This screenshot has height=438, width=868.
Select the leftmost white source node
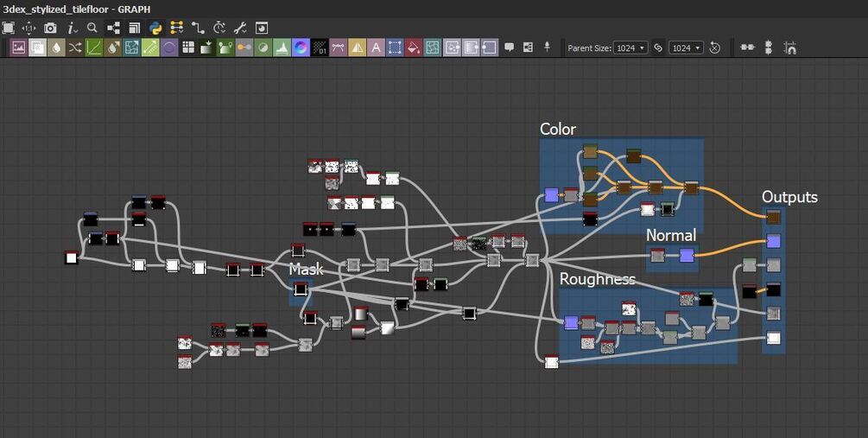pyautogui.click(x=71, y=257)
